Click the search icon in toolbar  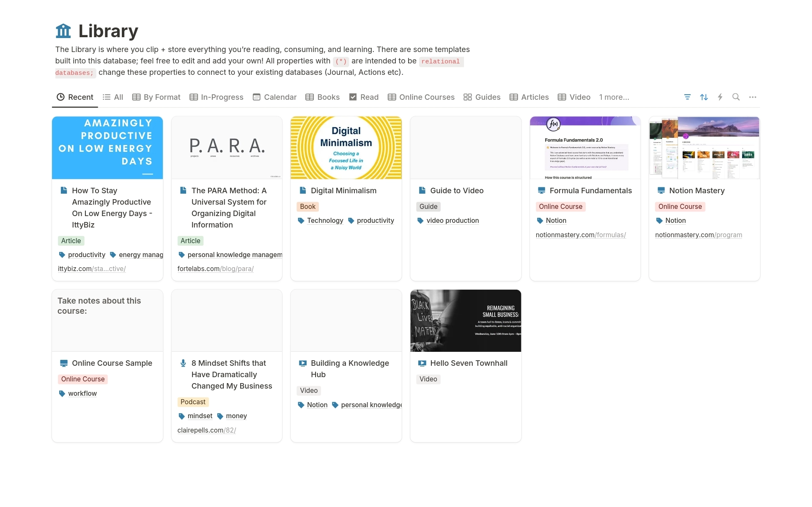tap(736, 97)
